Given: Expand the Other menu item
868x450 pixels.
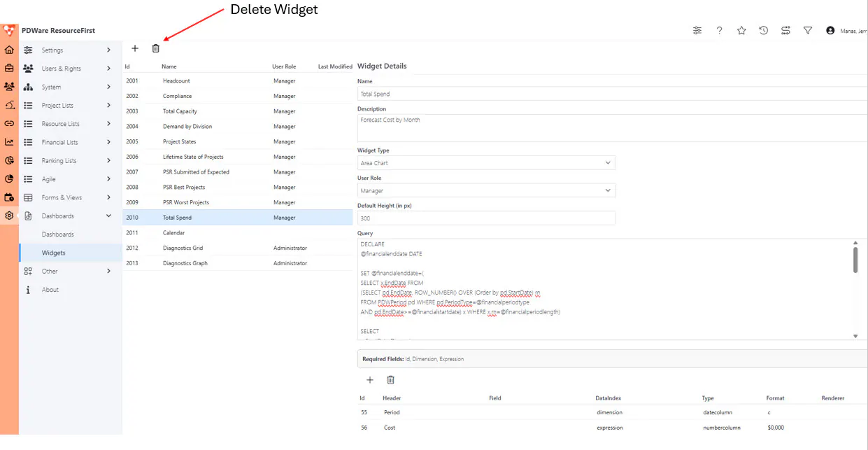Looking at the screenshot, I should click(71, 271).
